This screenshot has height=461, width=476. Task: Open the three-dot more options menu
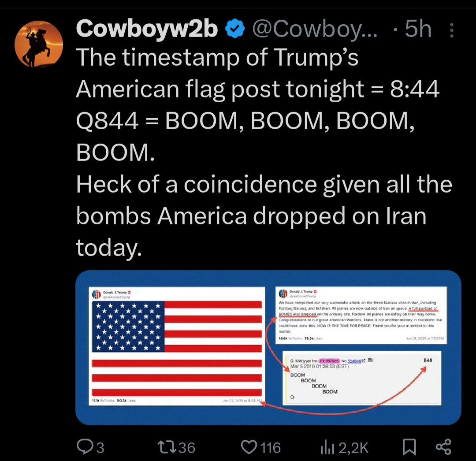pyautogui.click(x=451, y=30)
